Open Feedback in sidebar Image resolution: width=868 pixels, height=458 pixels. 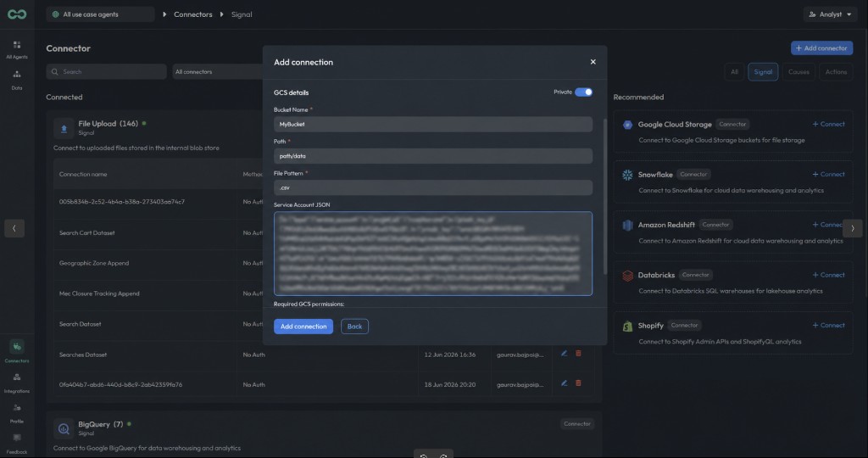[x=17, y=444]
